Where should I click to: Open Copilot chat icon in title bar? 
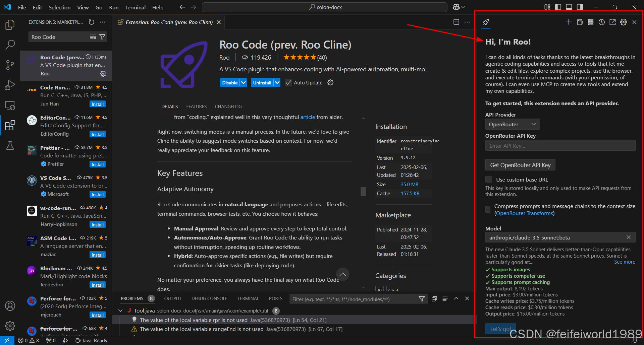[456, 7]
